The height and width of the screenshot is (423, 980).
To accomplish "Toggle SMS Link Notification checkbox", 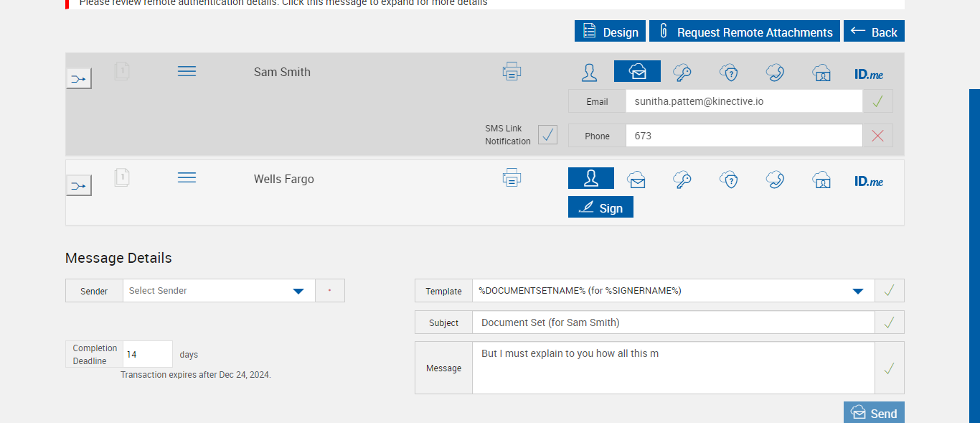I will click(547, 135).
